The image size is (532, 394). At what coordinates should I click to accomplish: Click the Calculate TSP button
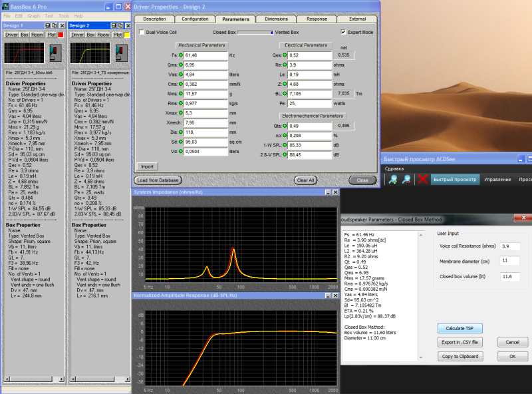pos(460,329)
